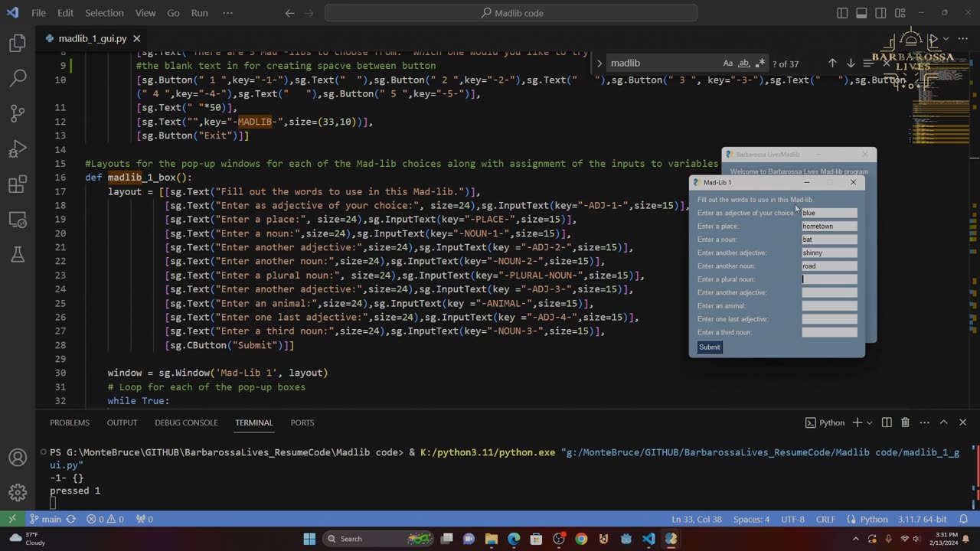Toggle Match Whole Word in find widget
980x551 pixels.
pos(744,64)
